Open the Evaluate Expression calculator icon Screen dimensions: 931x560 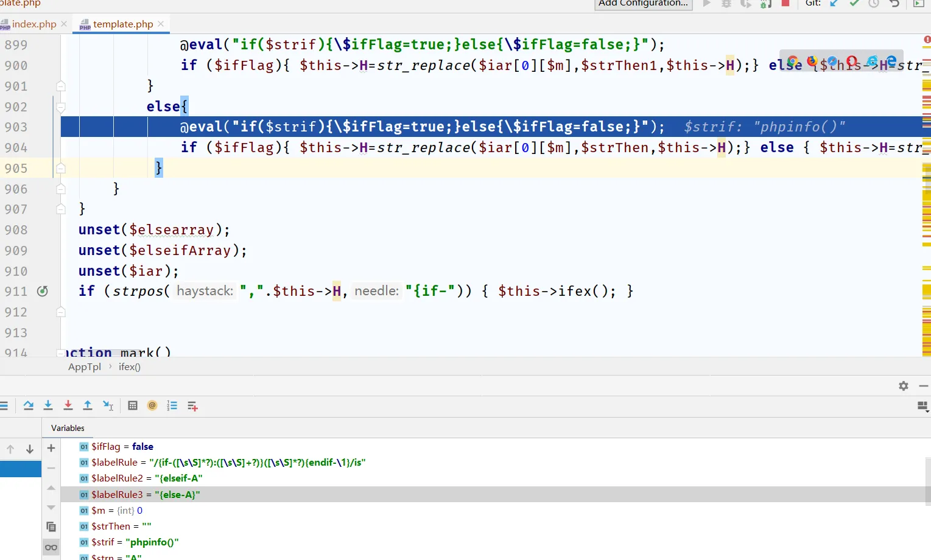[133, 406]
